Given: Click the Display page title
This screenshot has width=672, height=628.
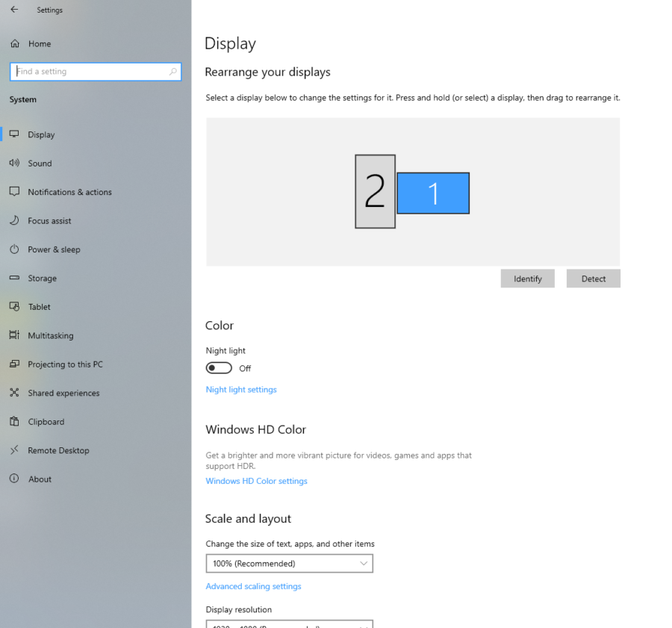Looking at the screenshot, I should [230, 44].
